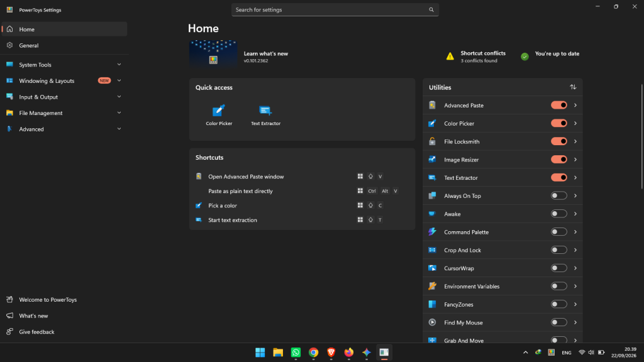View Shortcut conflicts details
The width and height of the screenshot is (644, 362).
[476, 57]
